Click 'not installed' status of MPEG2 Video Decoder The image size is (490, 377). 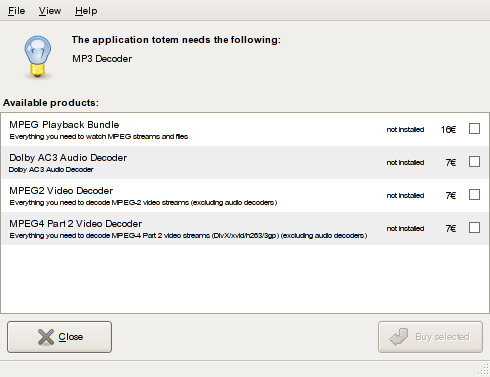[405, 195]
